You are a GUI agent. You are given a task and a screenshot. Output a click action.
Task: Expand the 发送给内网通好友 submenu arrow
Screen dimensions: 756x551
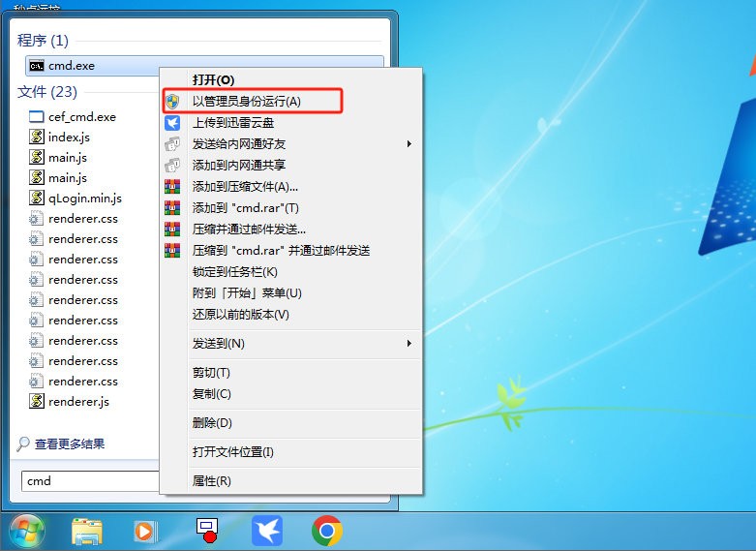pos(408,144)
